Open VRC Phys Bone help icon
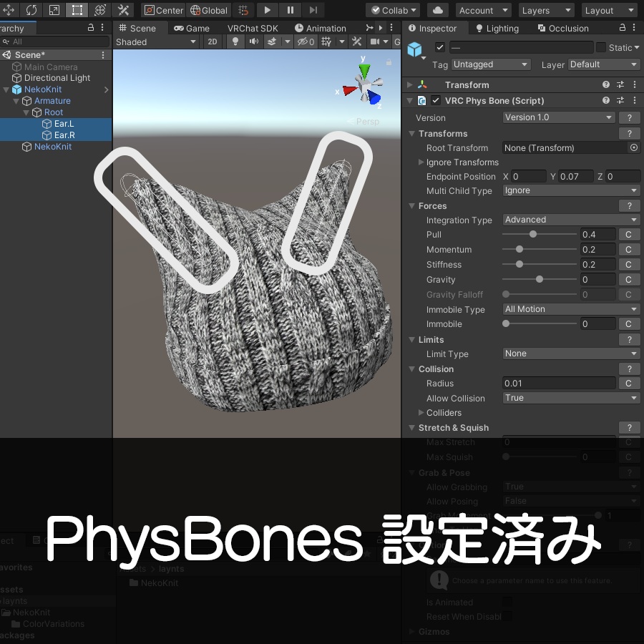 [x=606, y=100]
